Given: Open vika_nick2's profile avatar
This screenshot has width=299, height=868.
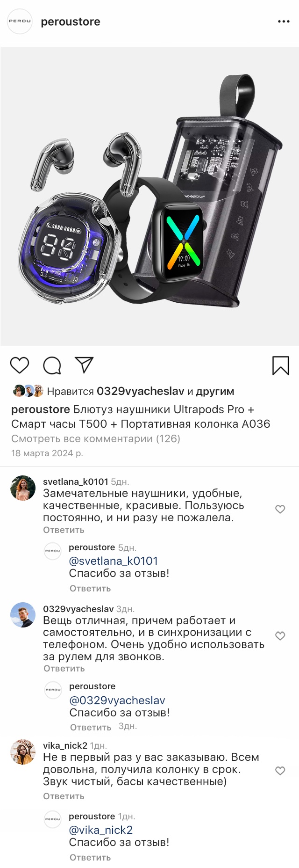Looking at the screenshot, I should [23, 752].
